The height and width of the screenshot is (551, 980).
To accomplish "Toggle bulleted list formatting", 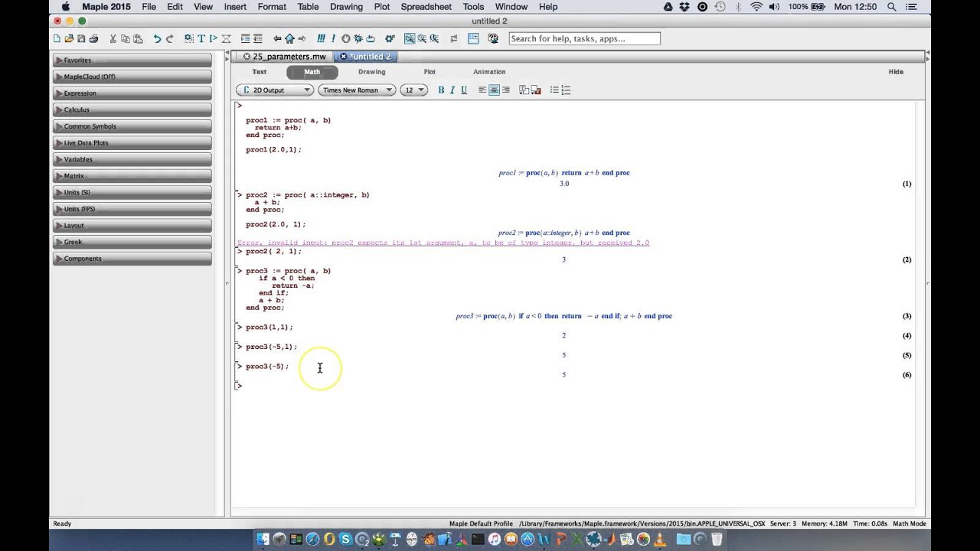I will coord(554,90).
